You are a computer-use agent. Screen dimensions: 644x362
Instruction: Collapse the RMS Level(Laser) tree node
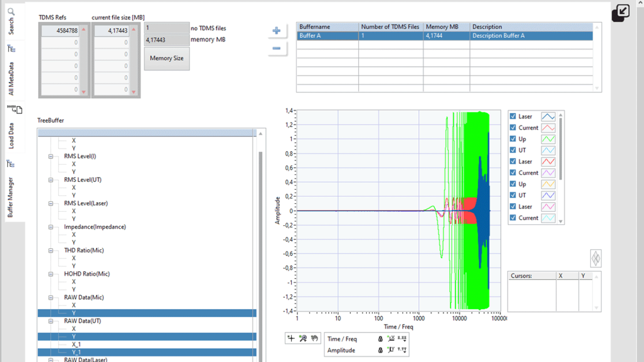pos(51,204)
